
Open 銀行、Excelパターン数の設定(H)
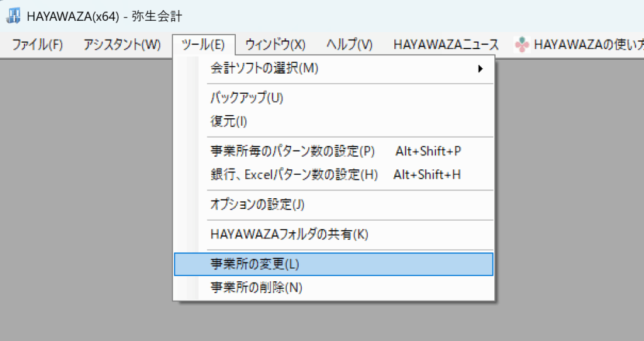point(294,174)
